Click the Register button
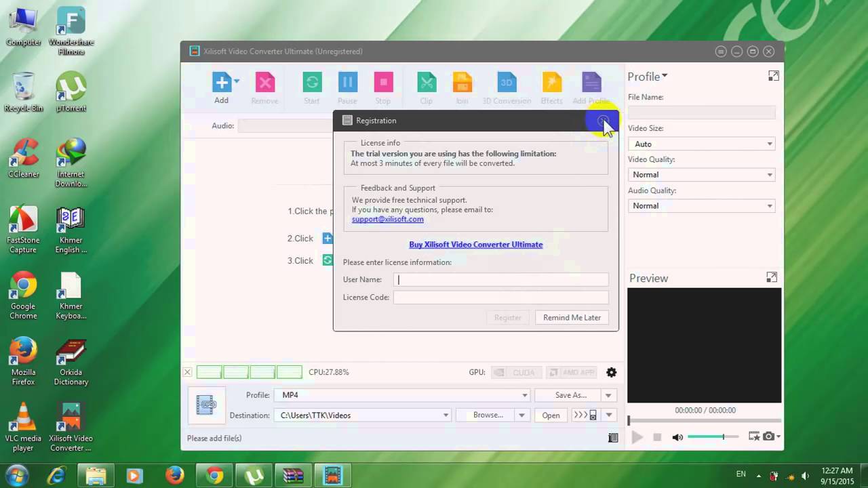 coord(508,317)
